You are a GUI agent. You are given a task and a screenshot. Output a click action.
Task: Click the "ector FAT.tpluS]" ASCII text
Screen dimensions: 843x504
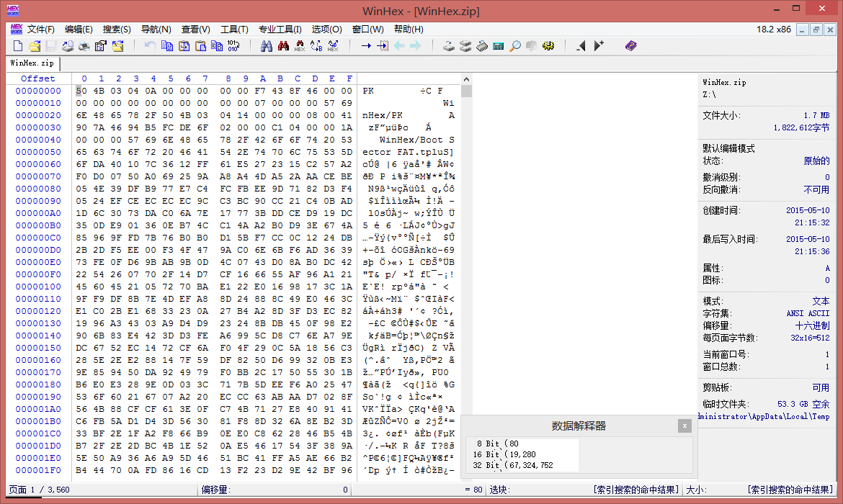(408, 152)
